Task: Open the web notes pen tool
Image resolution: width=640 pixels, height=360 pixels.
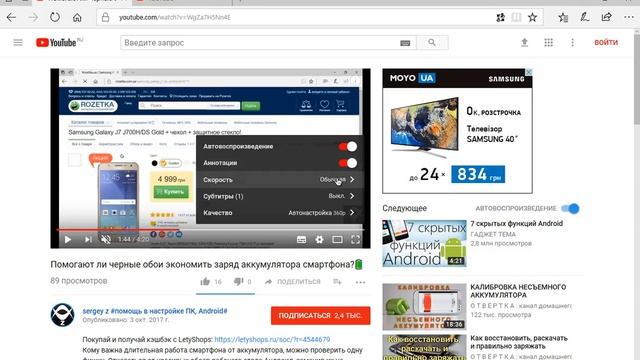Action: click(x=585, y=17)
